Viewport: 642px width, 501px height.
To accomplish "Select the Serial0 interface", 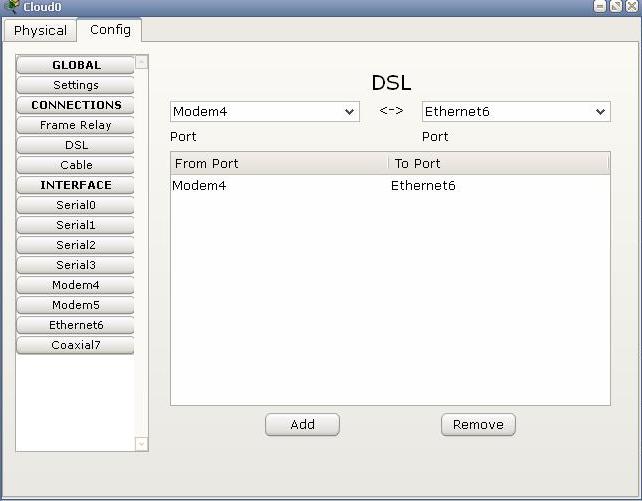I will 75,205.
